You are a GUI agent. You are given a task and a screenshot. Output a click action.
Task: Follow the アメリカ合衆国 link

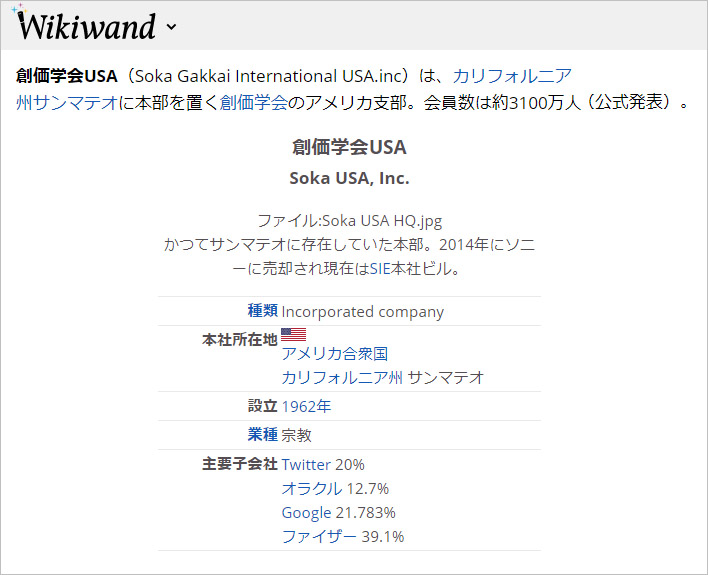point(334,353)
